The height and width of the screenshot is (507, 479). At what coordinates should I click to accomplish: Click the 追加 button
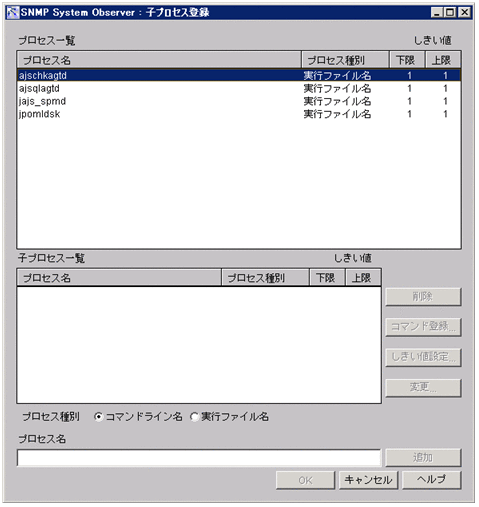point(423,457)
